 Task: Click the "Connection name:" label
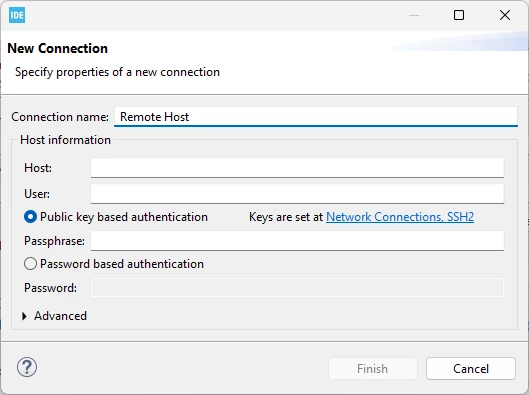(60, 117)
